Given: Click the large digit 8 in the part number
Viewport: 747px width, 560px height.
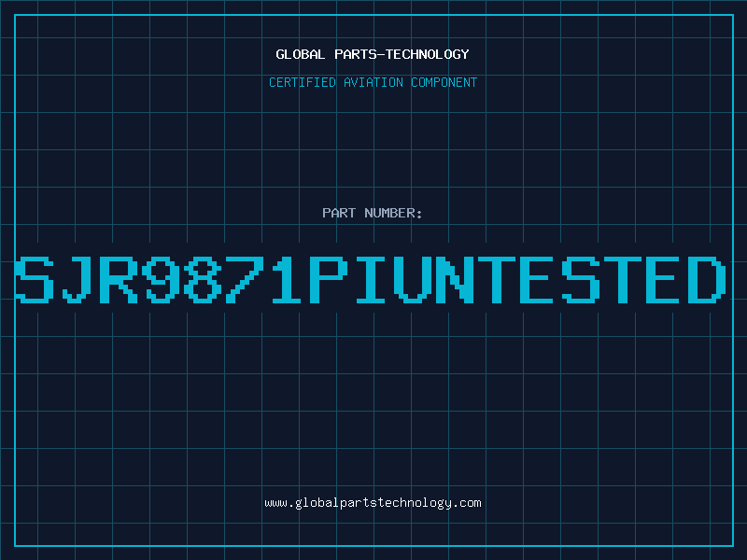Looking at the screenshot, I should tap(203, 279).
